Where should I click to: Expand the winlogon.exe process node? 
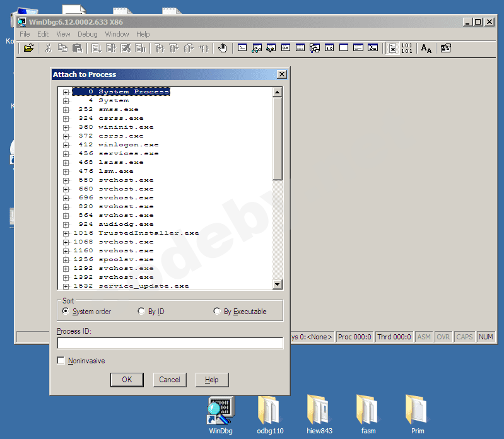coord(66,145)
